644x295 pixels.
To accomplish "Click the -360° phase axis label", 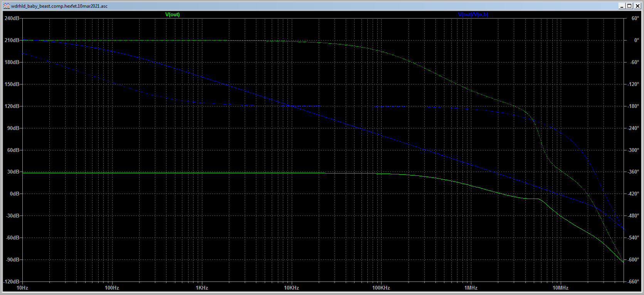I will coord(633,172).
